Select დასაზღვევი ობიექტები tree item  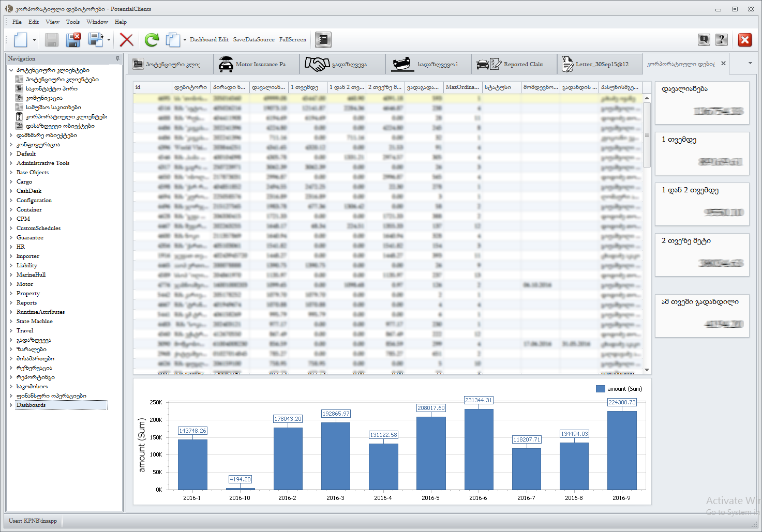click(60, 126)
